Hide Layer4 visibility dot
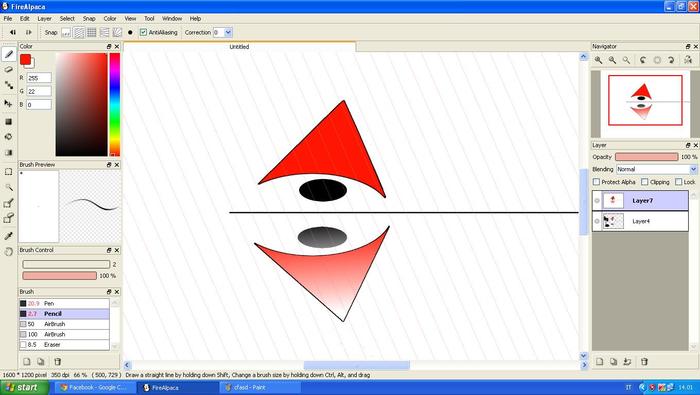This screenshot has width=700, height=395. coord(597,221)
